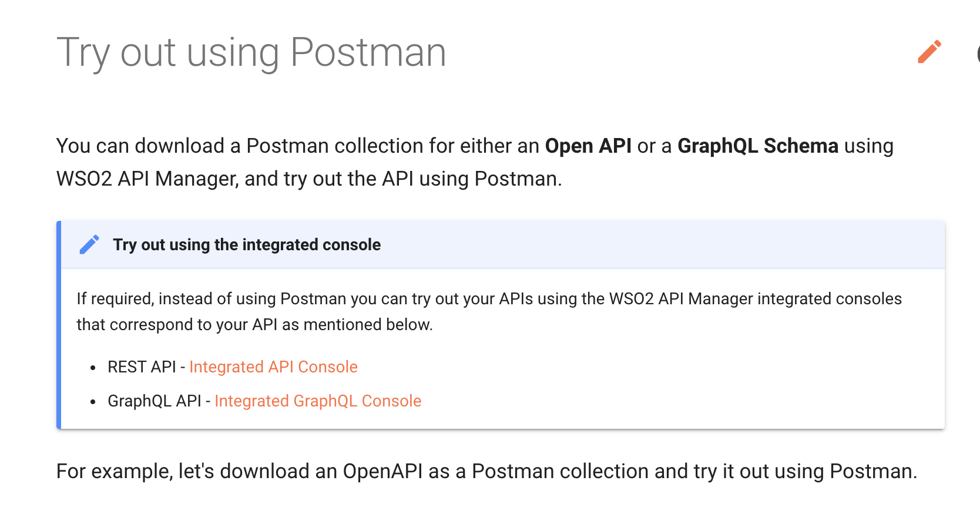
Task: Click the 'Try out using the integrated console' title
Action: (x=247, y=244)
